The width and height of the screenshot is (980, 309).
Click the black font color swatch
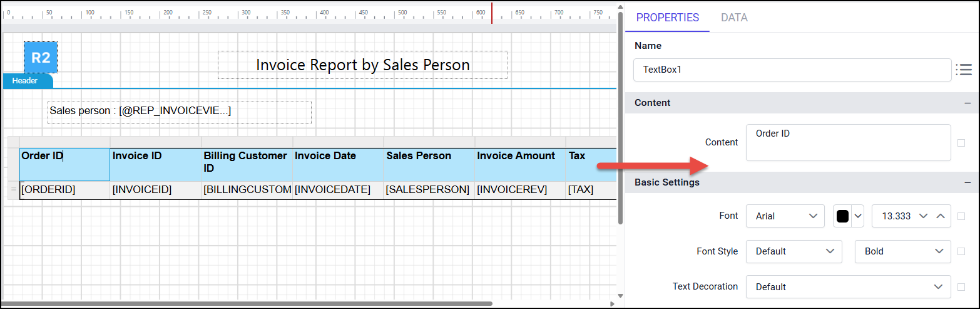click(x=842, y=216)
